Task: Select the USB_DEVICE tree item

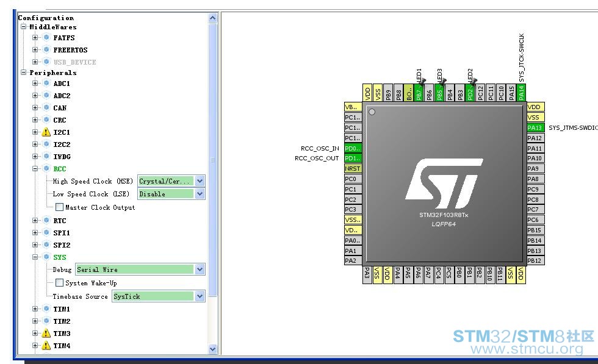Action: pyautogui.click(x=74, y=62)
